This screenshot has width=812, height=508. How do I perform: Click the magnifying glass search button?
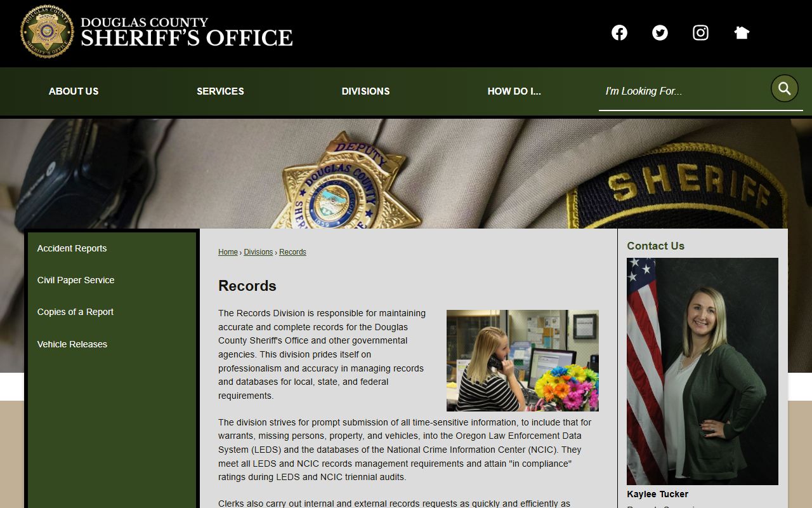(785, 88)
